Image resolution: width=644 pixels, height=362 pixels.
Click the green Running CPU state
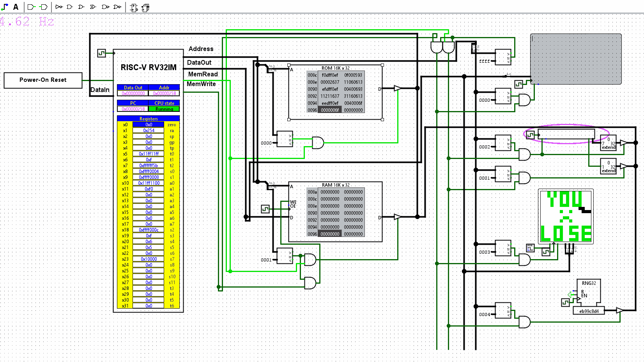(x=164, y=109)
